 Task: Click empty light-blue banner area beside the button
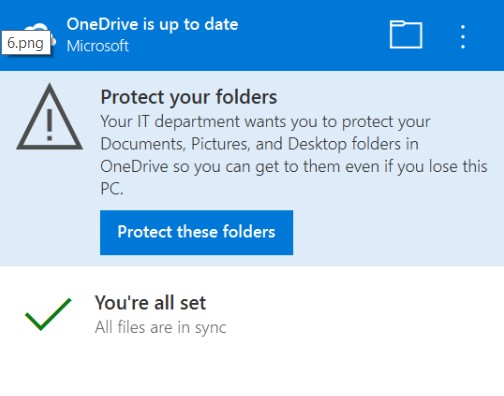click(x=393, y=232)
